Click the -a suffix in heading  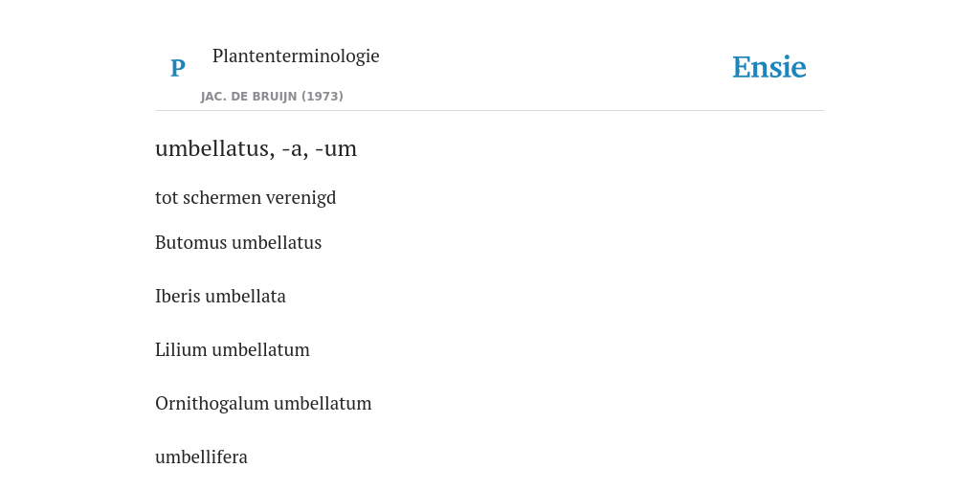click(295, 148)
